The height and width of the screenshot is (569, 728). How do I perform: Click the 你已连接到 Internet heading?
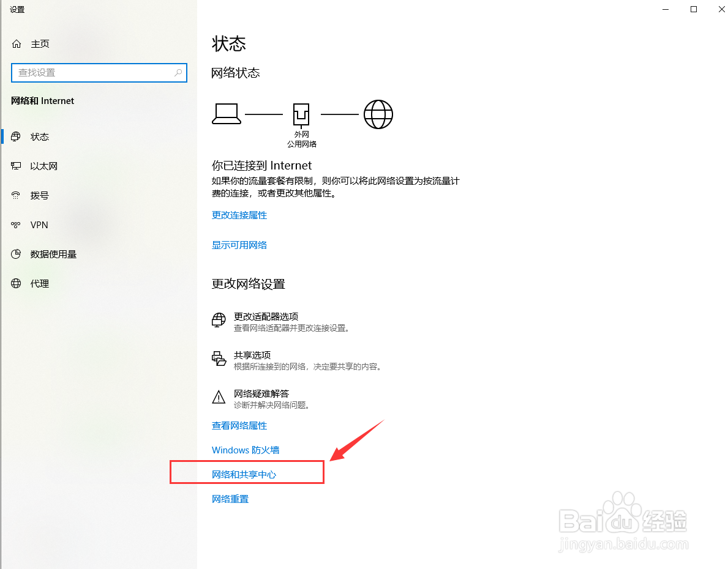(x=262, y=166)
